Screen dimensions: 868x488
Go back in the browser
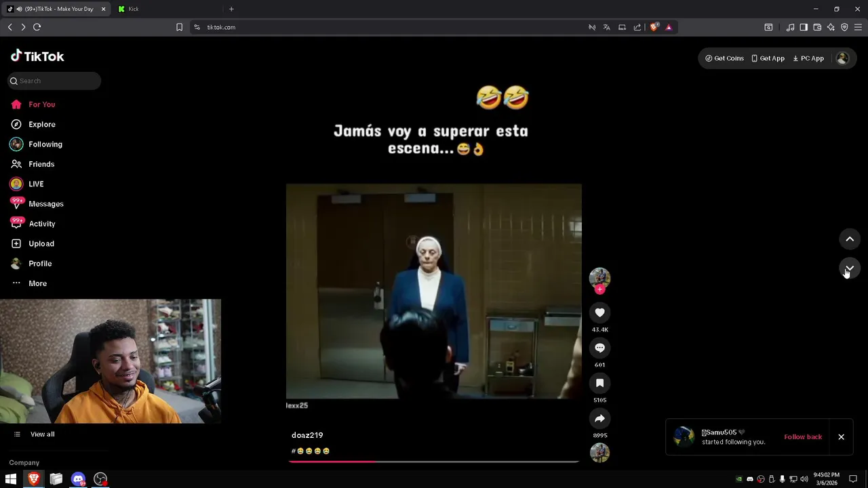point(9,27)
